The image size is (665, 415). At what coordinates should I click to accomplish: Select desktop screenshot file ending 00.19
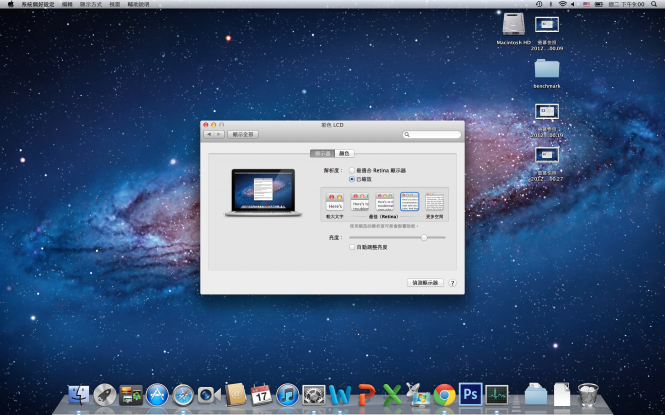point(547,111)
